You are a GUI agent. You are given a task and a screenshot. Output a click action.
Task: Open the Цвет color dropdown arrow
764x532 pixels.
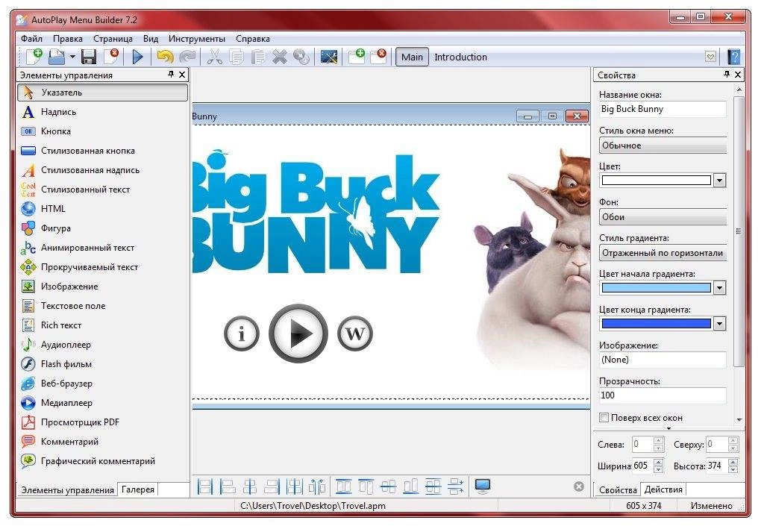(x=719, y=181)
